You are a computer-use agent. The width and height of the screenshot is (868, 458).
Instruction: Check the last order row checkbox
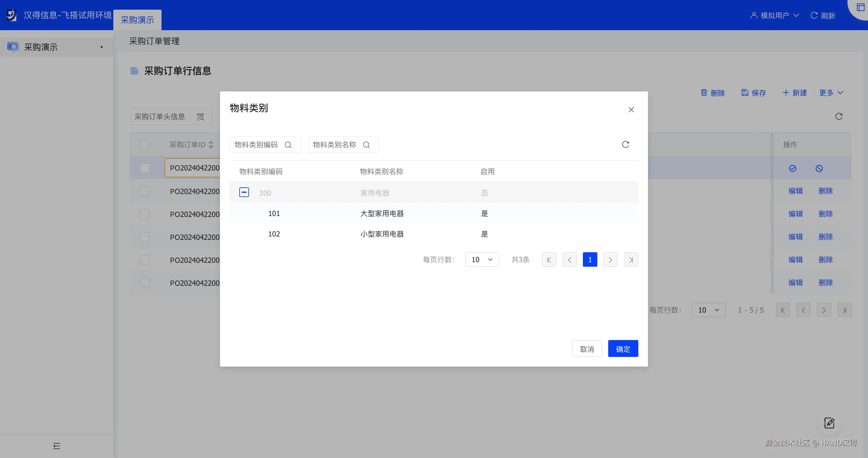tap(145, 283)
